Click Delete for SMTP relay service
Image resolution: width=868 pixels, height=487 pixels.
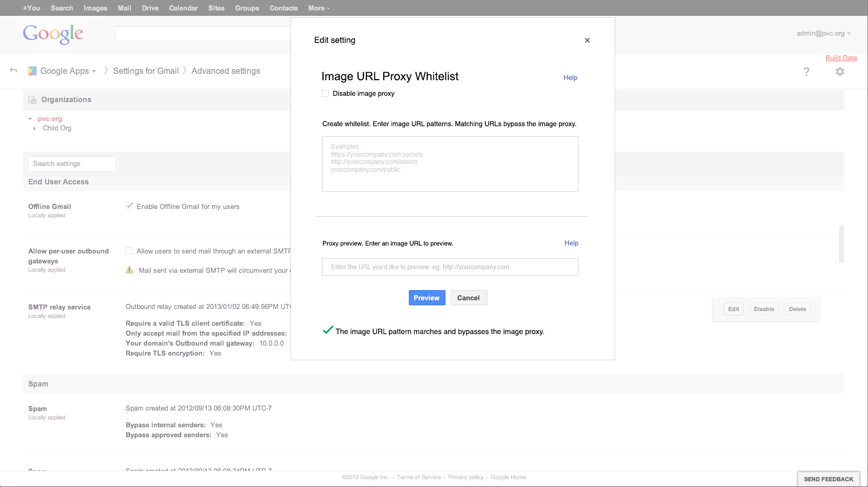[797, 309]
